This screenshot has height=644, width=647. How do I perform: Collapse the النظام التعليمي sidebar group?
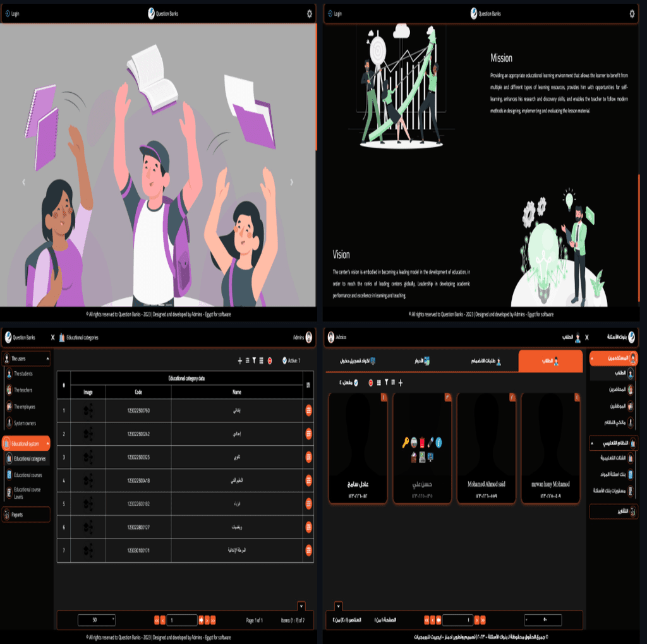point(614,443)
